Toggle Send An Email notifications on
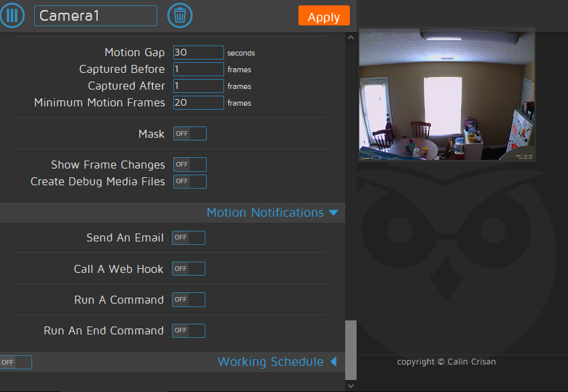Screen dimensions: 568x392 point(188,237)
